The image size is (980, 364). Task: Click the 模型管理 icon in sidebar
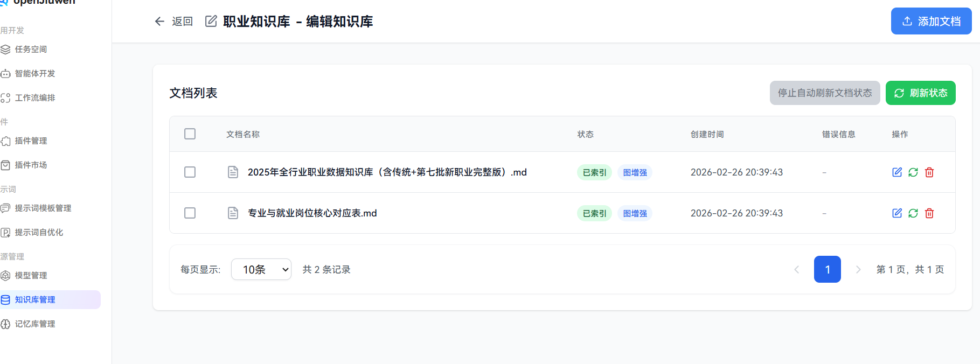(5, 276)
